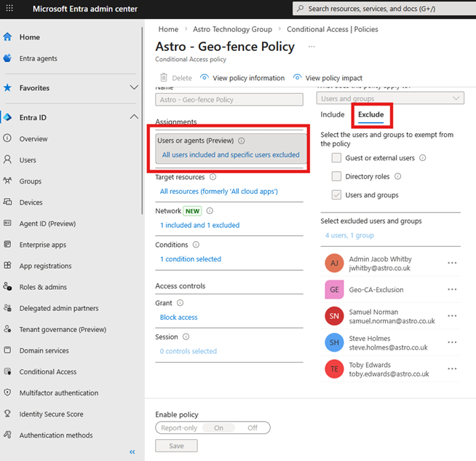476x461 pixels.
Task: Click the Entra ID diamond icon
Action: coord(7,117)
